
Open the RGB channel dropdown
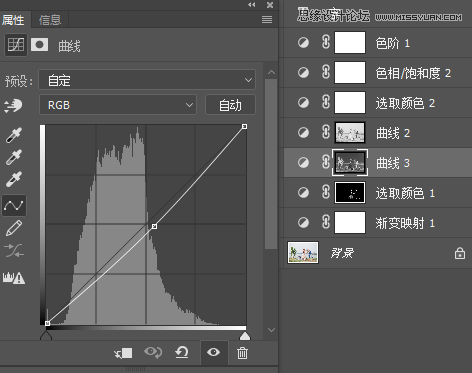(x=118, y=105)
